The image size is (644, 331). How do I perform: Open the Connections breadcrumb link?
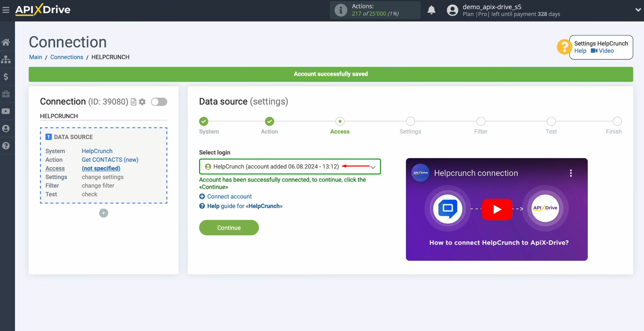point(67,57)
